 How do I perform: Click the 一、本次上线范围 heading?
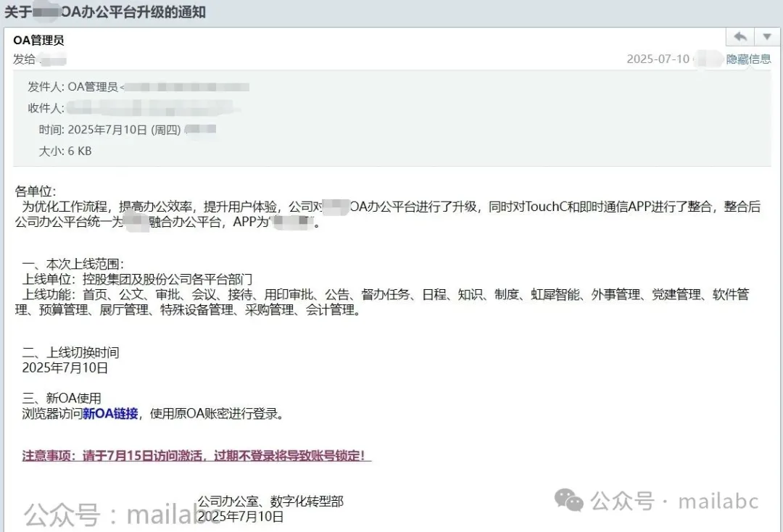tap(73, 264)
